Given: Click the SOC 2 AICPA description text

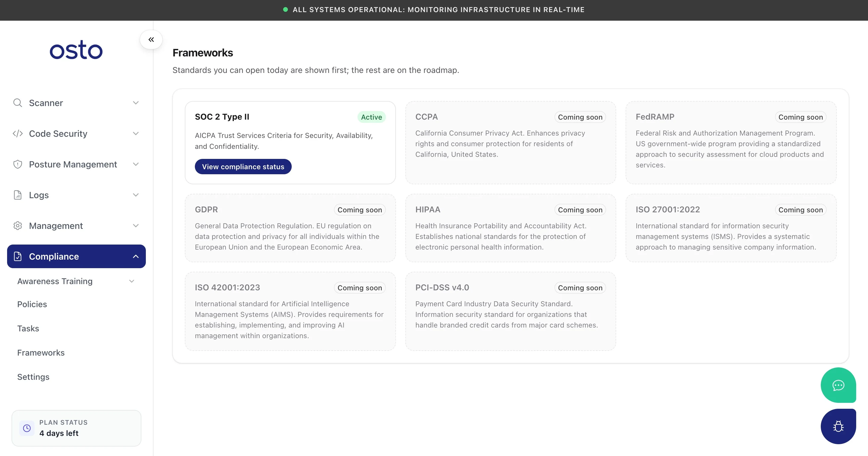Looking at the screenshot, I should [x=284, y=141].
